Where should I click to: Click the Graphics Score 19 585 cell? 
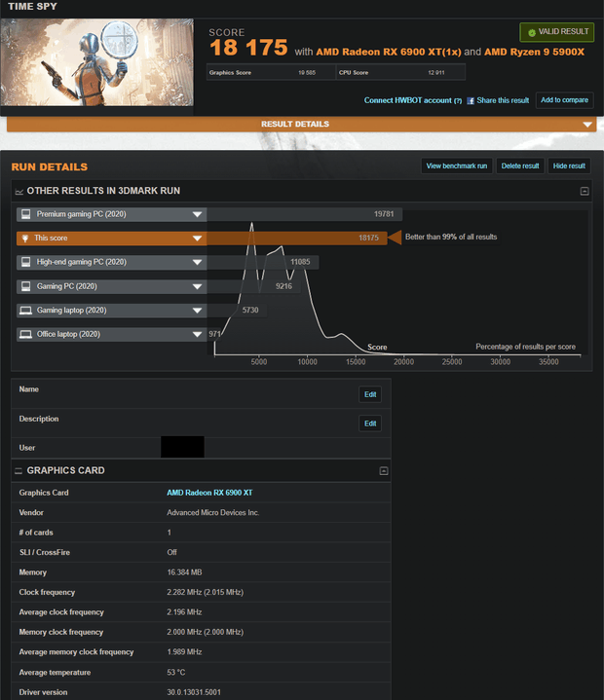271,72
